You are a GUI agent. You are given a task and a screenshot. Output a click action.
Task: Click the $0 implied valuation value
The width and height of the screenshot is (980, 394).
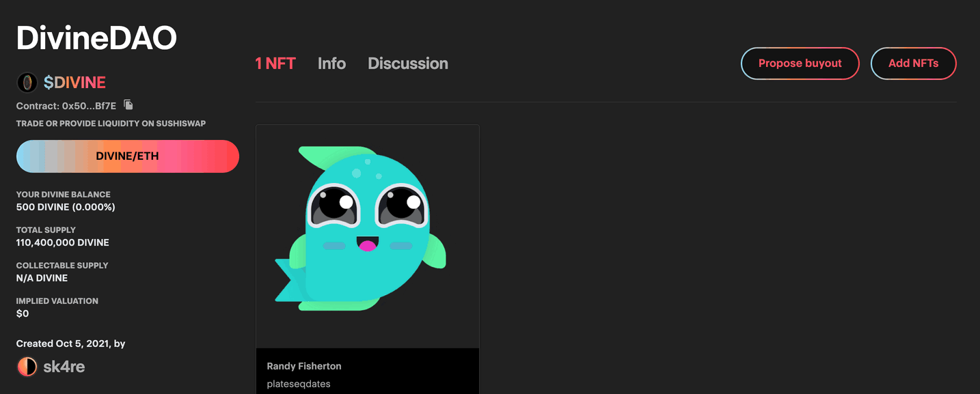pos(23,313)
